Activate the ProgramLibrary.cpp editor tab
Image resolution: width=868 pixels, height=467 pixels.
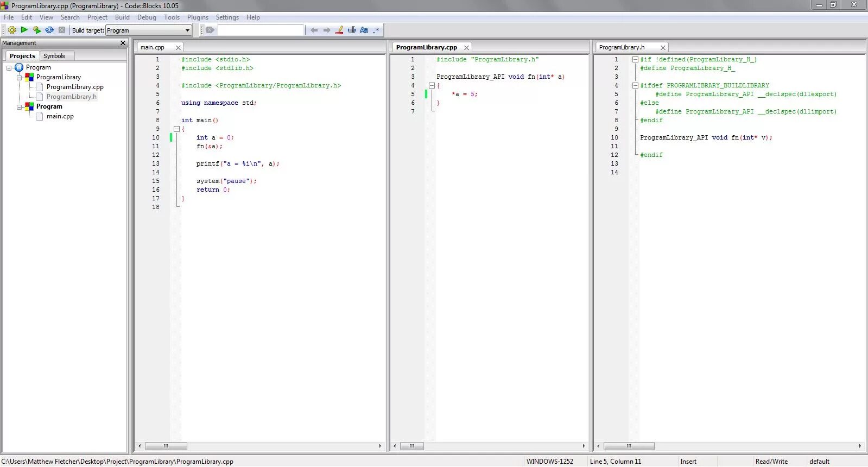[427, 47]
